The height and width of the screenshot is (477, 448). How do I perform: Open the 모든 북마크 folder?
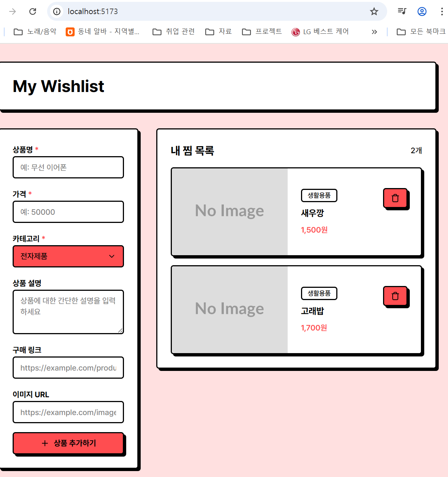(x=421, y=32)
